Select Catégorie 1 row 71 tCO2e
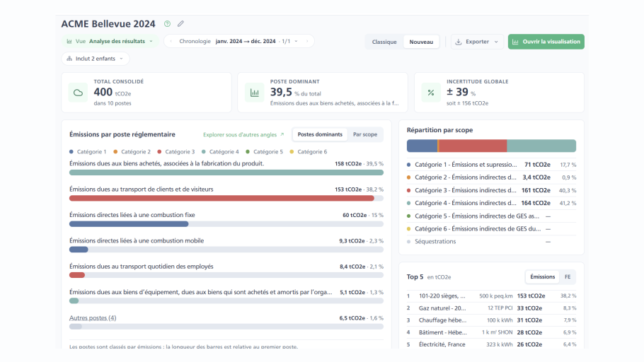This screenshot has height=362, width=644. pos(491,165)
